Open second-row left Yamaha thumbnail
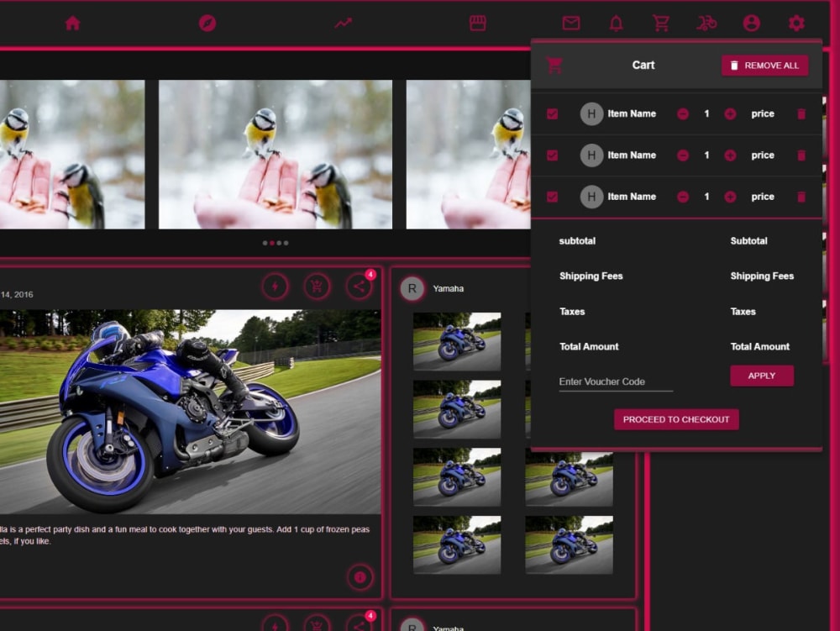This screenshot has height=631, width=840. tap(457, 409)
